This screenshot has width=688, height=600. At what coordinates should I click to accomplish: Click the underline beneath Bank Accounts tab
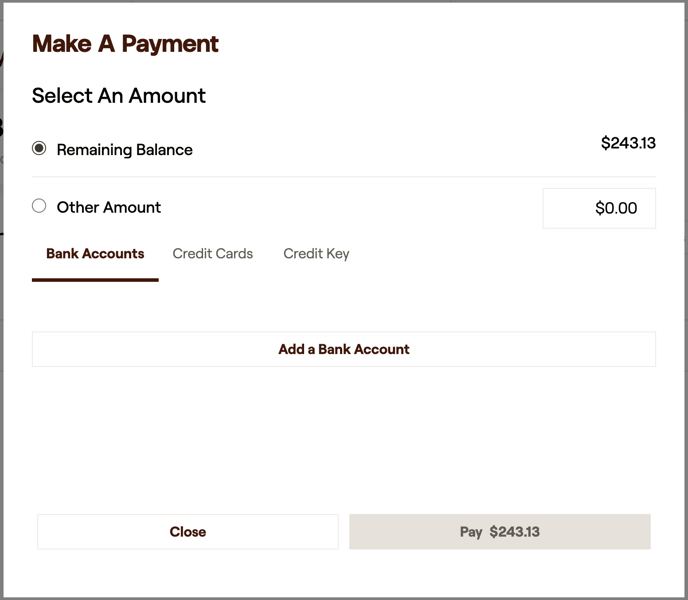click(x=95, y=280)
